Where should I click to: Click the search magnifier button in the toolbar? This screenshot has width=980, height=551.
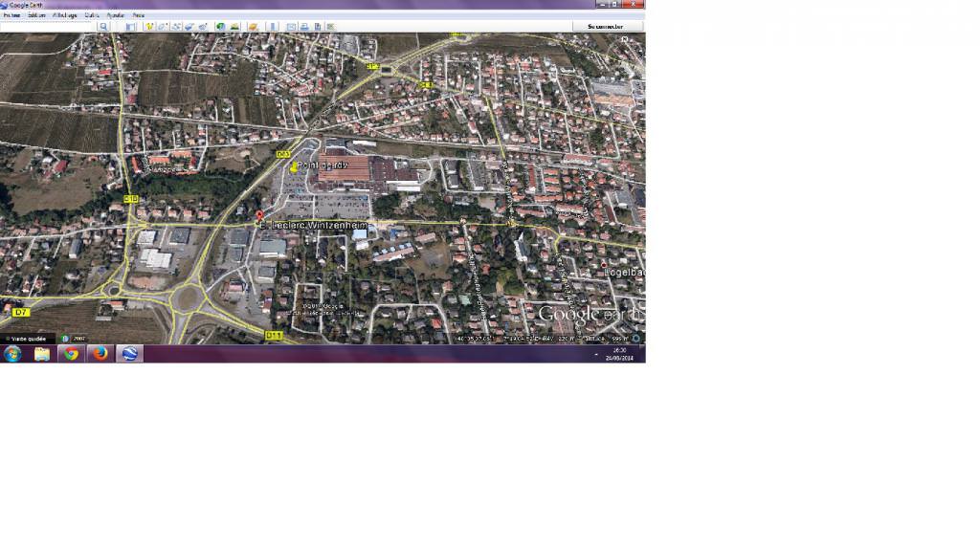click(x=103, y=26)
